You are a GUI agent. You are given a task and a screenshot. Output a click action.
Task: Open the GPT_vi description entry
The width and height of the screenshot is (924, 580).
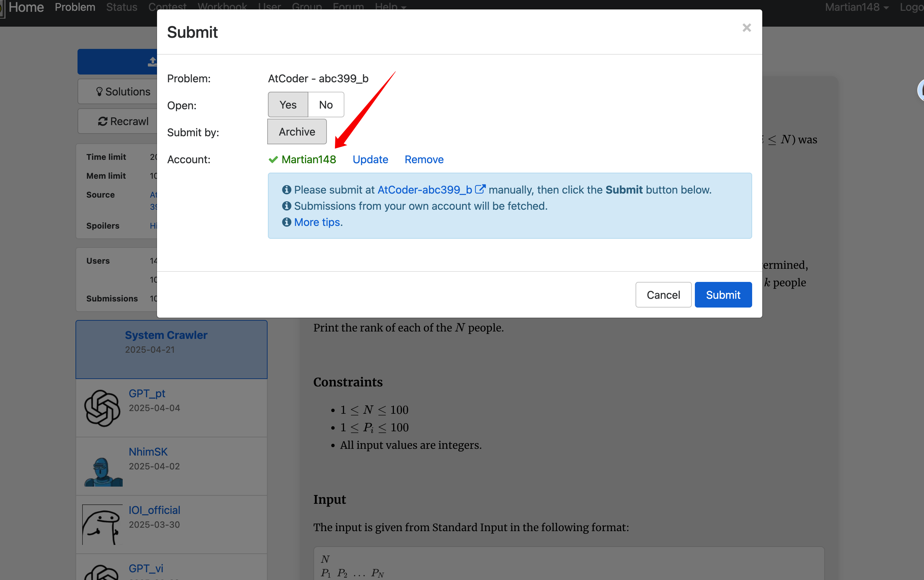click(x=171, y=567)
